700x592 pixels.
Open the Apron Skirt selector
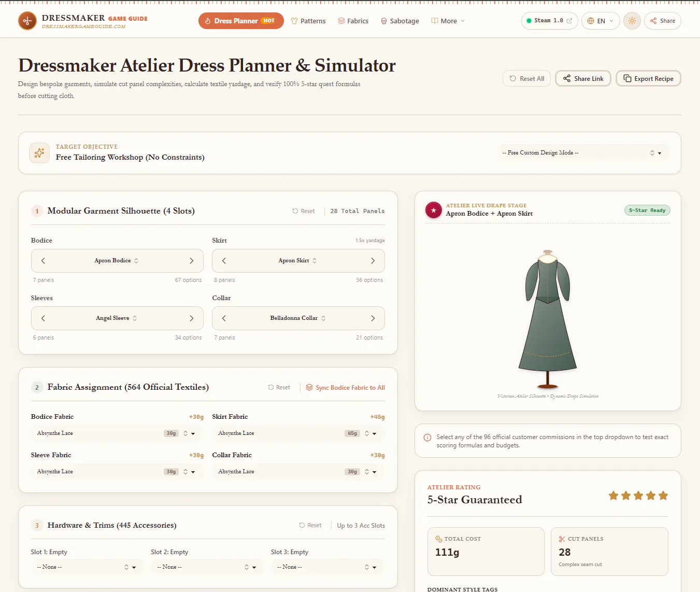coord(298,261)
